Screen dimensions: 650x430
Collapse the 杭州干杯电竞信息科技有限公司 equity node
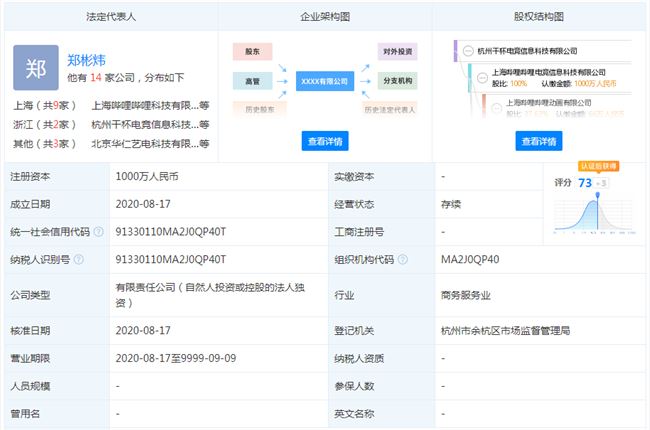(468, 50)
